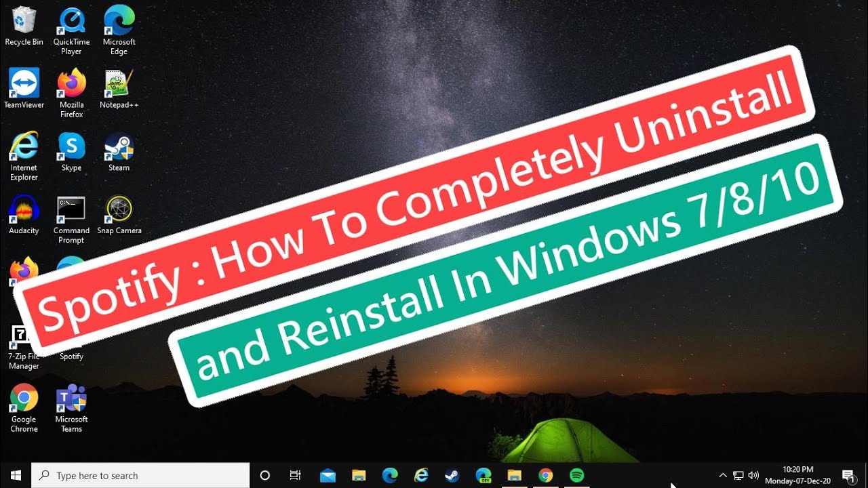Open network status in the system tray
Image resolution: width=868 pixels, height=488 pixels.
tap(738, 475)
